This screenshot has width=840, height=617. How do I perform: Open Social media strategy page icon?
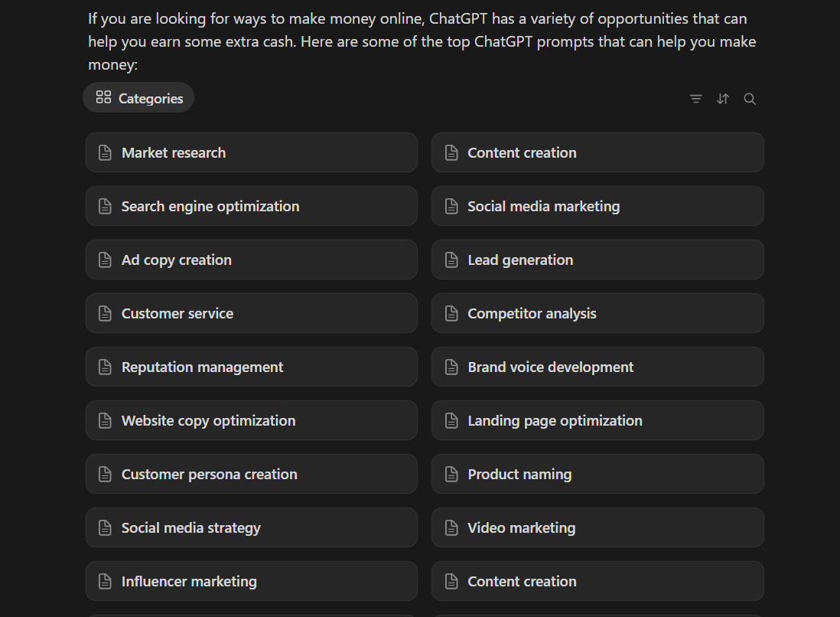coord(105,528)
